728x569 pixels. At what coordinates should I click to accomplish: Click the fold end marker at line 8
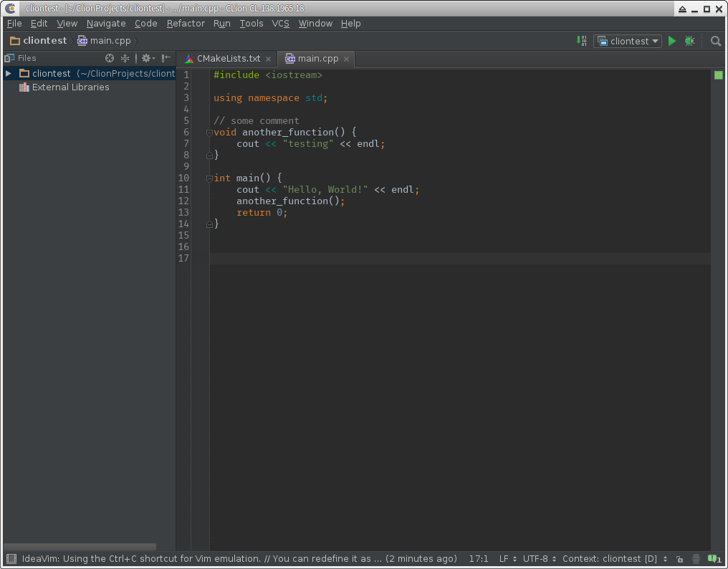pos(209,156)
